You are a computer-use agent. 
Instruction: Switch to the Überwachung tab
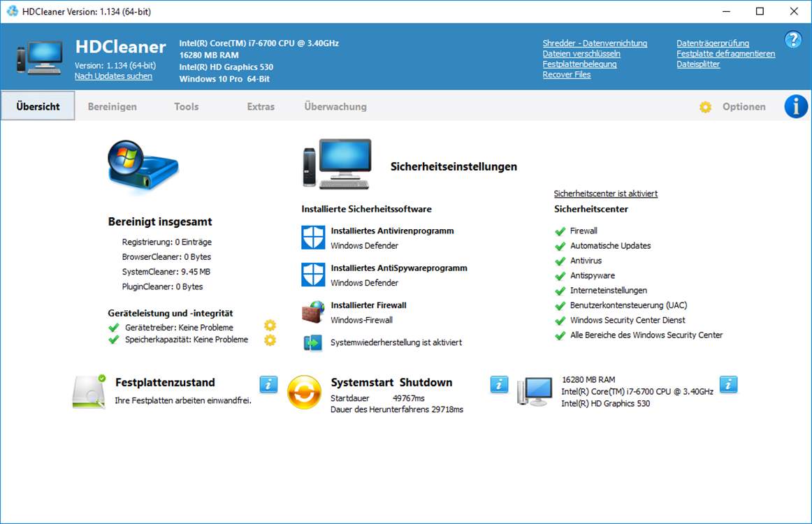pos(335,107)
